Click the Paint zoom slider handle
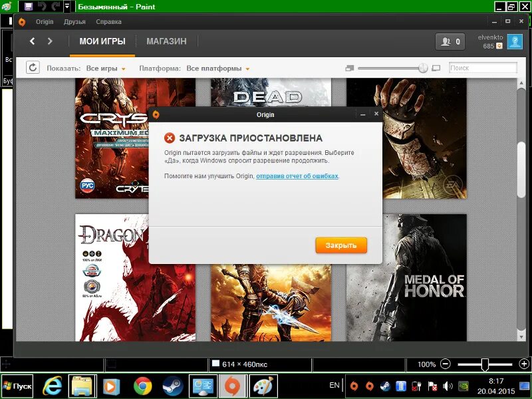This screenshot has width=532, height=399. [x=485, y=364]
